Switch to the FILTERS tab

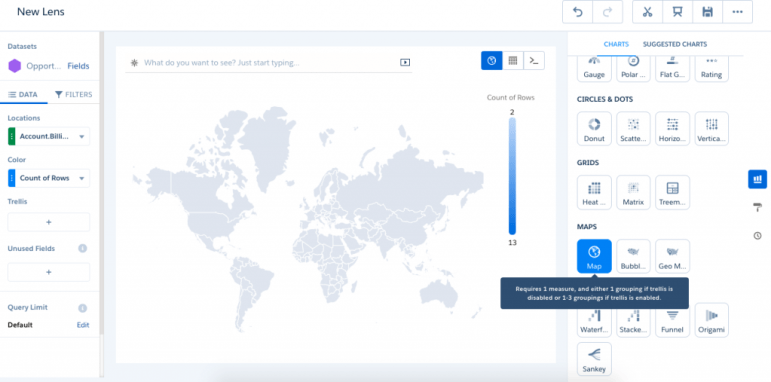[73, 94]
